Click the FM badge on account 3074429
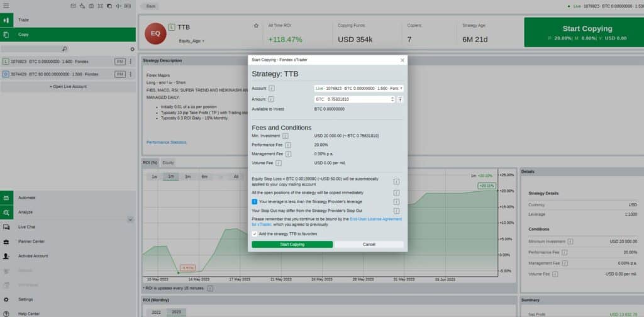Image resolution: width=644 pixels, height=317 pixels. pos(120,74)
